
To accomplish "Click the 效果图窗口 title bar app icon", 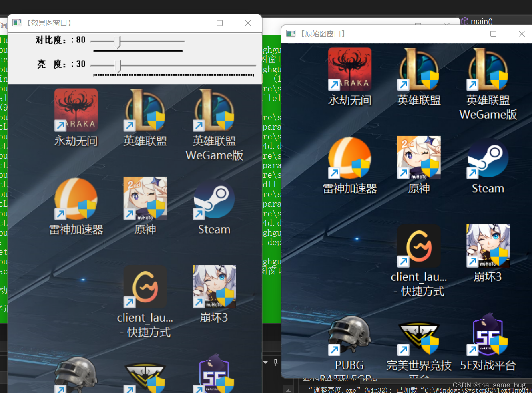I will pos(17,23).
